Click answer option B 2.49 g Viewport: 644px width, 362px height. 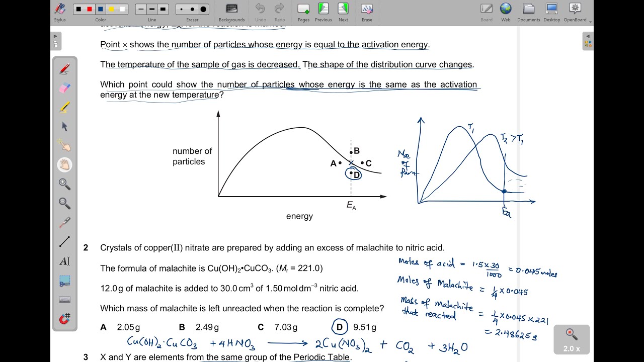coord(199,327)
